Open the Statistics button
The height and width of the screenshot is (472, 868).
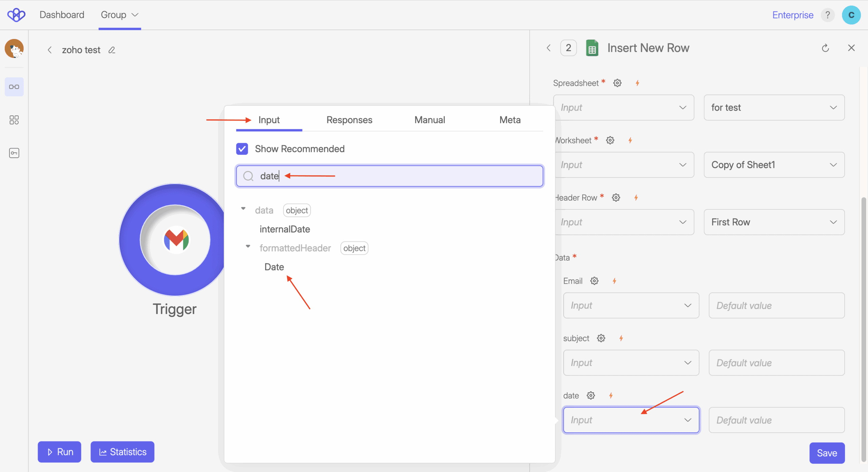click(122, 452)
